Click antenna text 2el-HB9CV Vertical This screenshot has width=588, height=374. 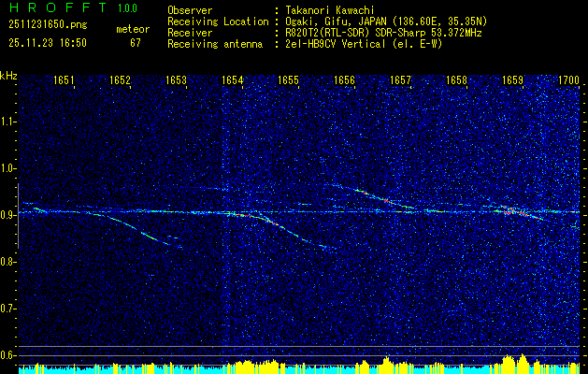(335, 44)
